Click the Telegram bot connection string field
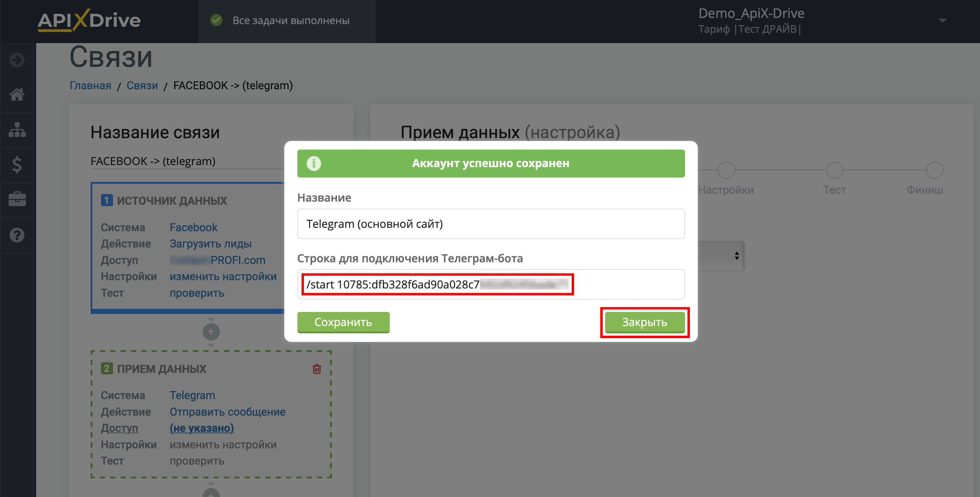980x497 pixels. click(491, 284)
